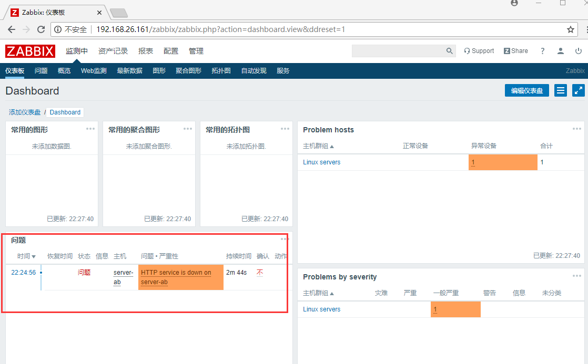
Task: Click the 编辑仪表盘 button
Action: pyautogui.click(x=526, y=90)
